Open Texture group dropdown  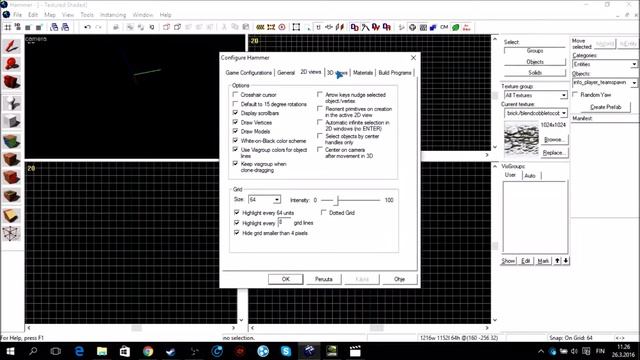point(564,95)
